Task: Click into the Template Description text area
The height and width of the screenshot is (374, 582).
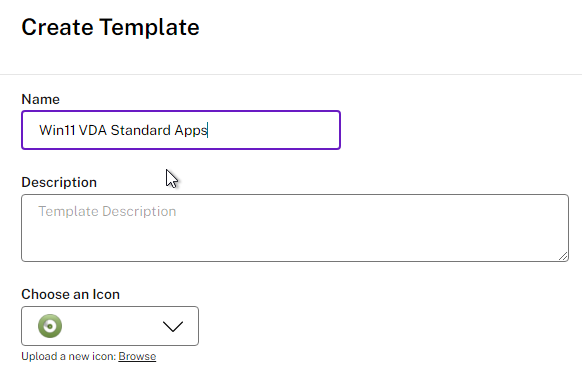Action: (295, 228)
